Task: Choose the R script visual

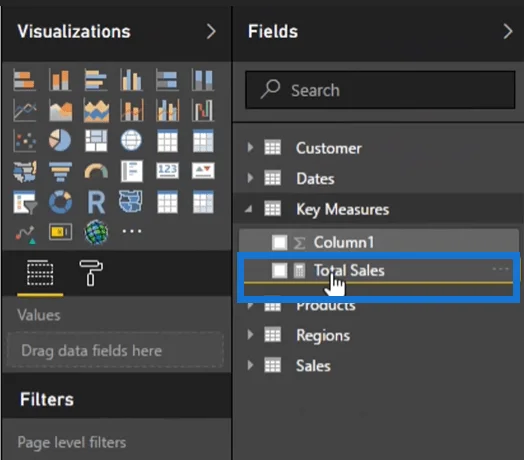Action: coord(96,202)
